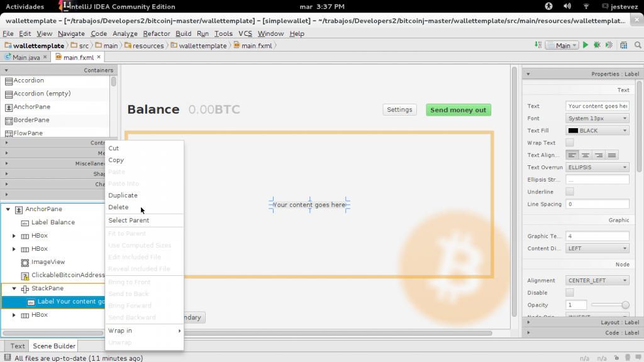This screenshot has height=362, width=644.
Task: Open the Project Structure icon
Action: [624, 45]
